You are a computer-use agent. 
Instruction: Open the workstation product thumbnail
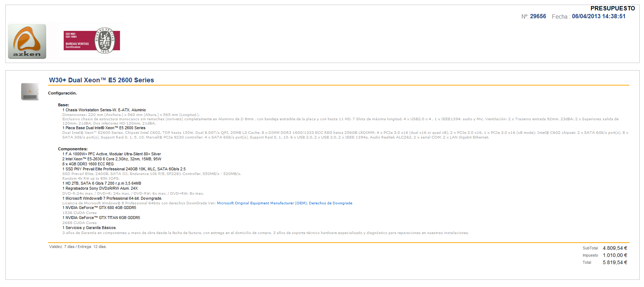30,92
